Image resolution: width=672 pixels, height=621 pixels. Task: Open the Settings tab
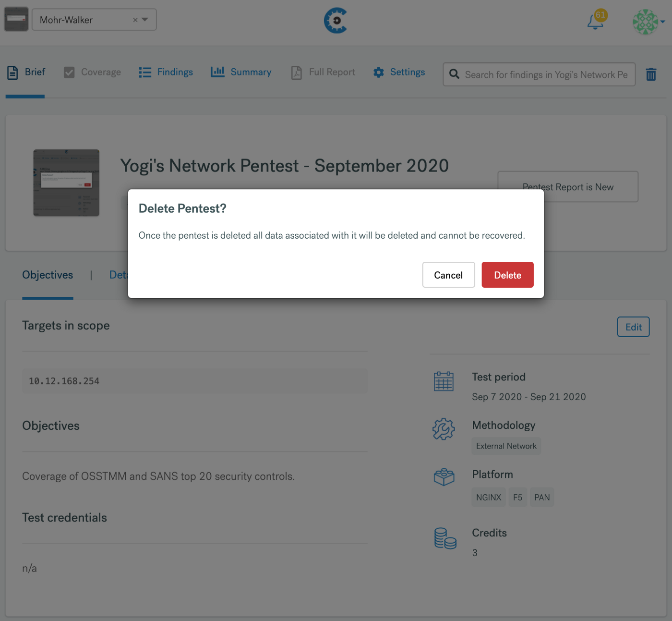tap(399, 72)
